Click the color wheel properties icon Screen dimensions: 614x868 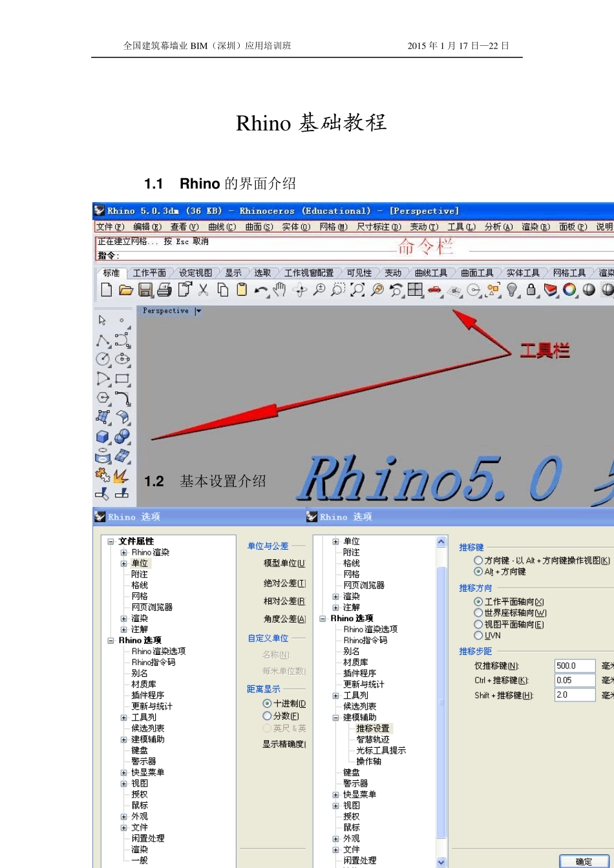point(569,291)
